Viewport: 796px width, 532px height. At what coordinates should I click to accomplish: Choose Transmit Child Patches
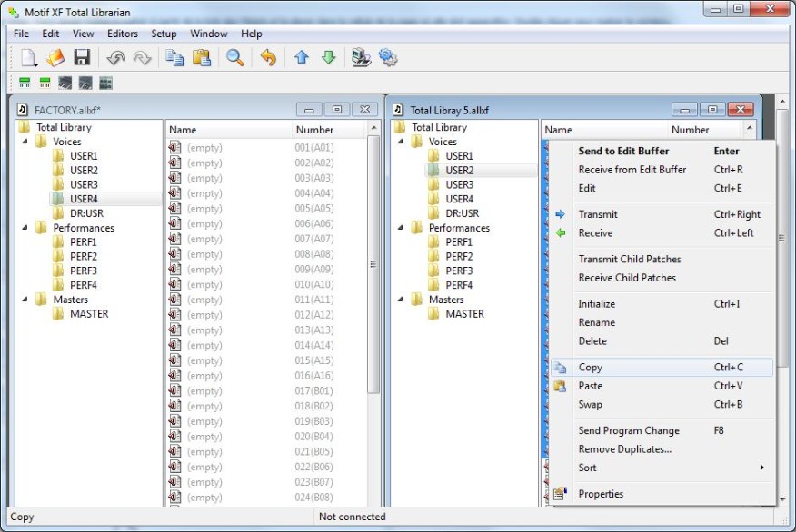pos(662,259)
